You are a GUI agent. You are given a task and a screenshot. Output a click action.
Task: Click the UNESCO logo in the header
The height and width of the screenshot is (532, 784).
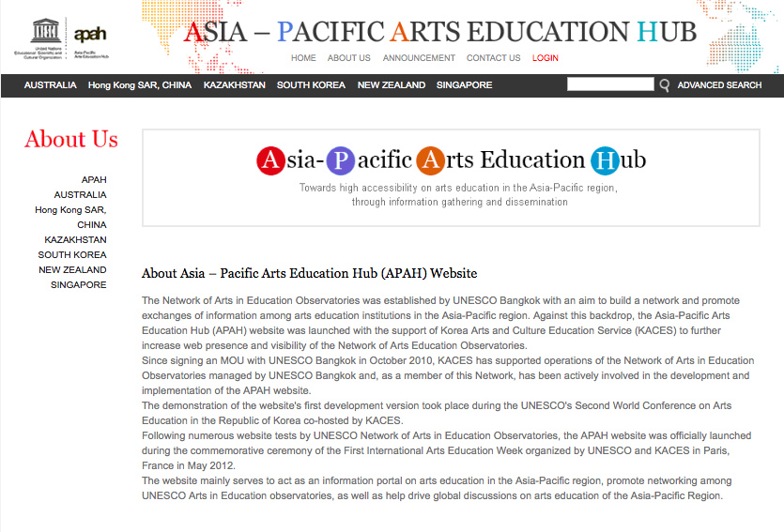click(x=39, y=38)
